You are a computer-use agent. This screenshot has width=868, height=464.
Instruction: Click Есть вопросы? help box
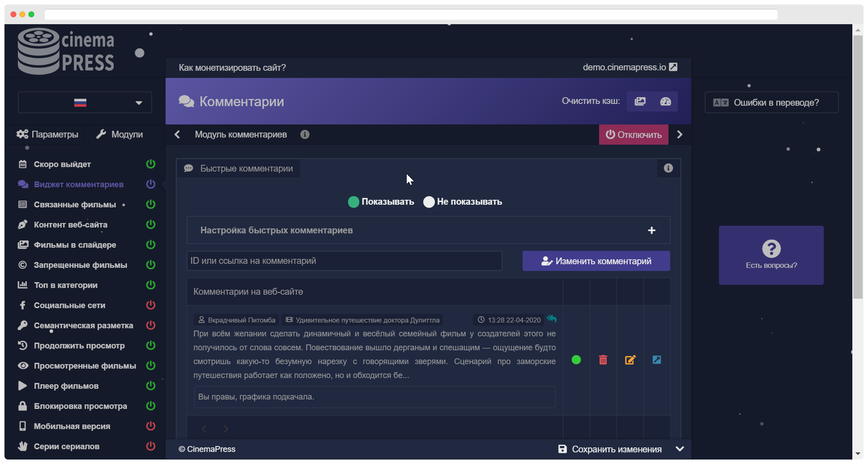[771, 255]
